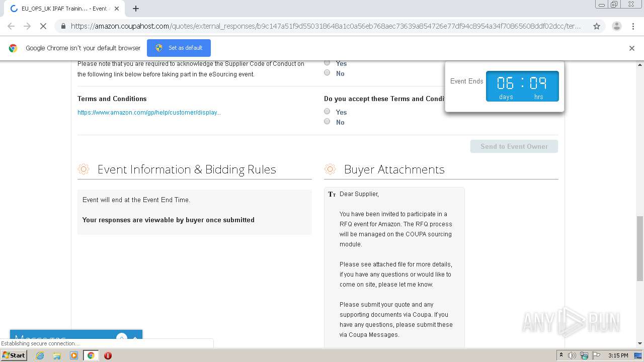Open Windows Explorer folder from taskbar
Screen dimensions: 644x362
tap(57, 355)
